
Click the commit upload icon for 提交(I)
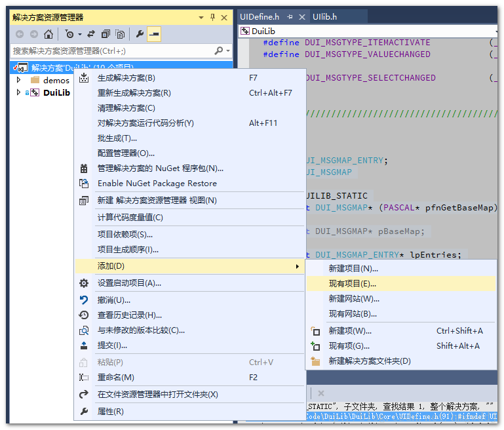point(84,345)
